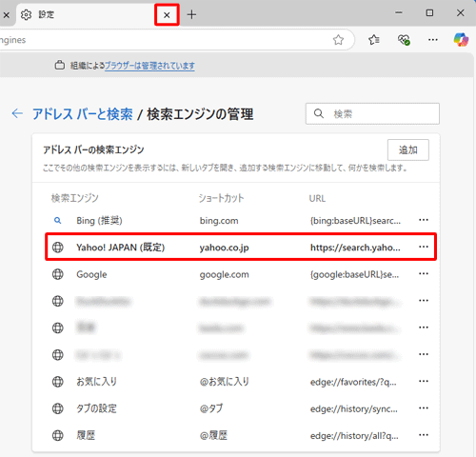This screenshot has height=457, width=476.
Task: Click the yahoo.co.jp shortcut text
Action: click(224, 248)
